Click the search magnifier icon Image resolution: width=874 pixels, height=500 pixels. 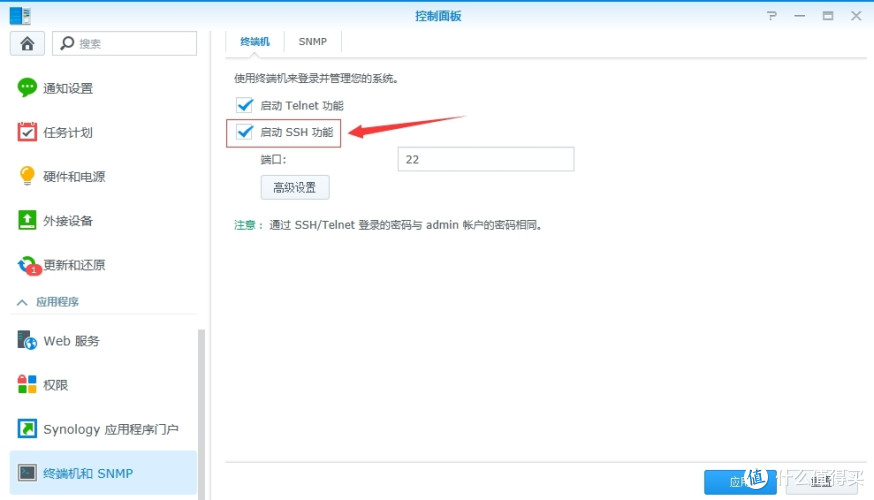[x=67, y=43]
